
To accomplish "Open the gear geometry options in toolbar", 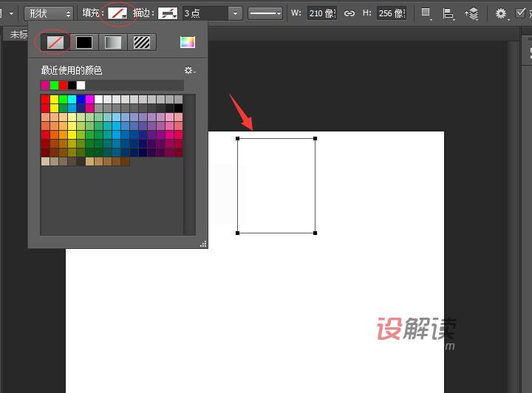I will pyautogui.click(x=501, y=13).
